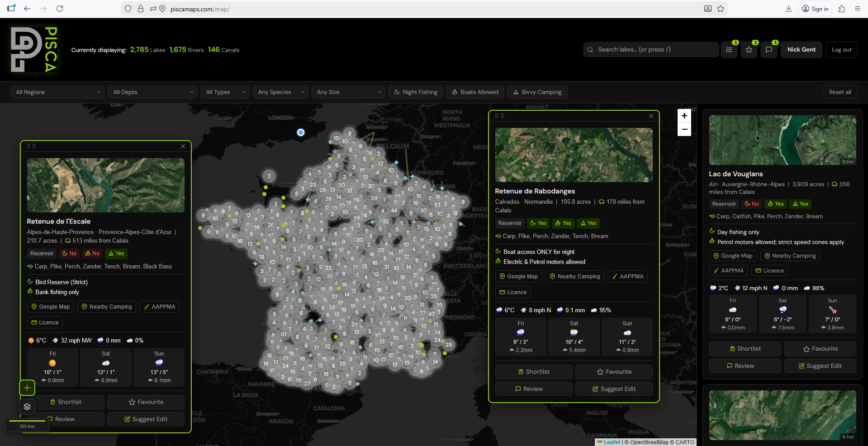This screenshot has height=446, width=868.
Task: Click the map zoom out minus icon
Action: (x=684, y=129)
